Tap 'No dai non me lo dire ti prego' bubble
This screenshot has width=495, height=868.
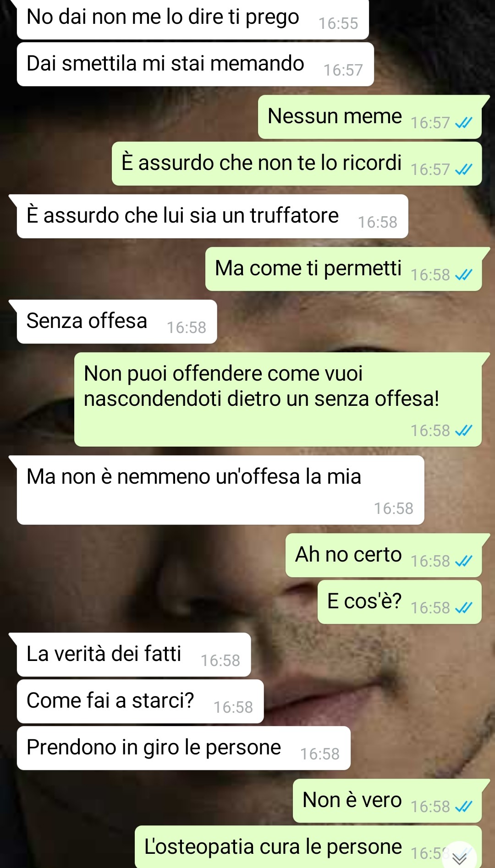[x=193, y=18]
